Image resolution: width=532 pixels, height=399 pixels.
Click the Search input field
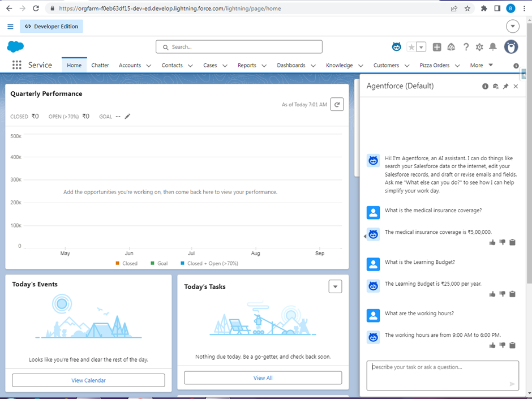(239, 47)
